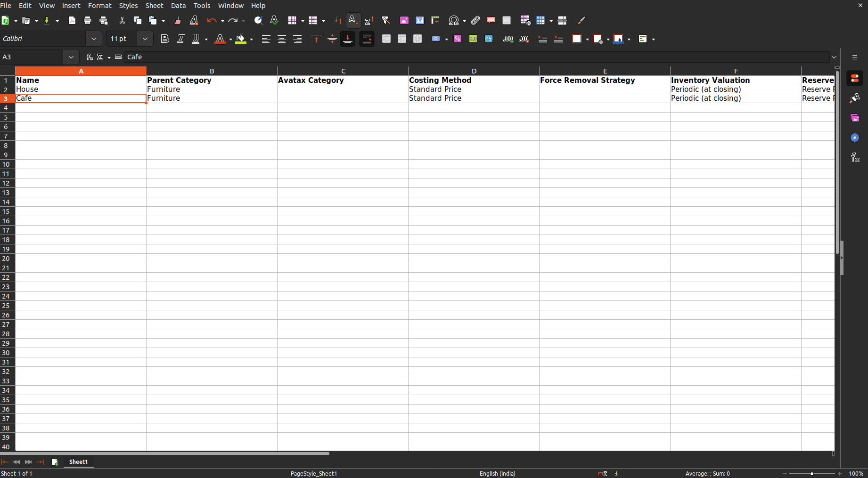Insert a comment in the cell

491,20
